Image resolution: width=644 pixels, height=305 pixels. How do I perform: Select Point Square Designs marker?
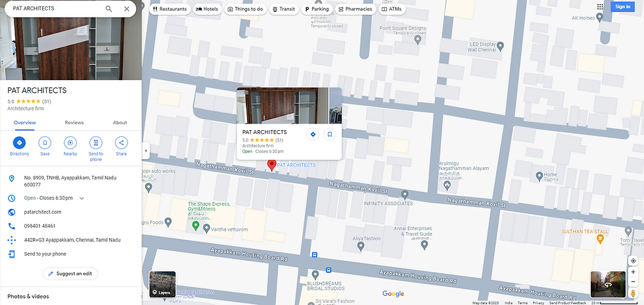tap(418, 39)
